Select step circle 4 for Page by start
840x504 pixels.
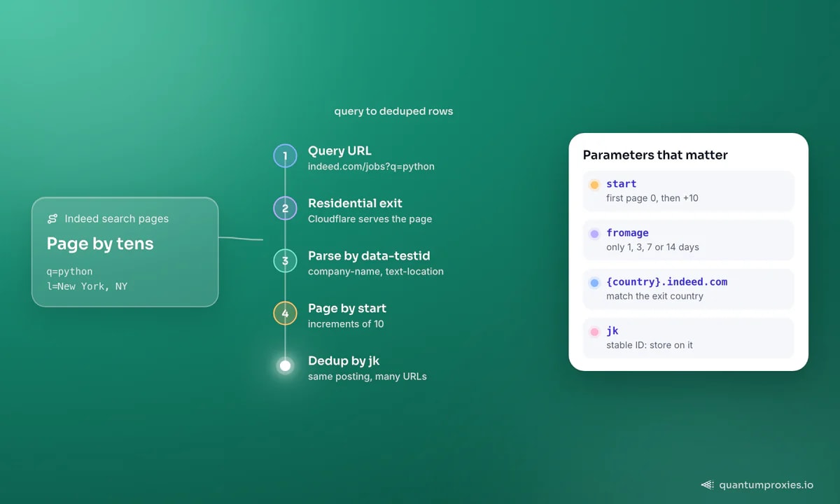(285, 313)
